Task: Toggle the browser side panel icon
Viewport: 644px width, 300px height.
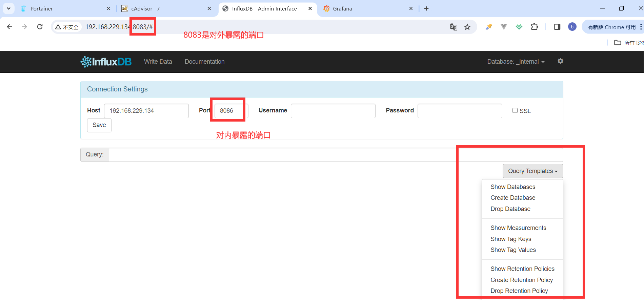Action: (557, 27)
